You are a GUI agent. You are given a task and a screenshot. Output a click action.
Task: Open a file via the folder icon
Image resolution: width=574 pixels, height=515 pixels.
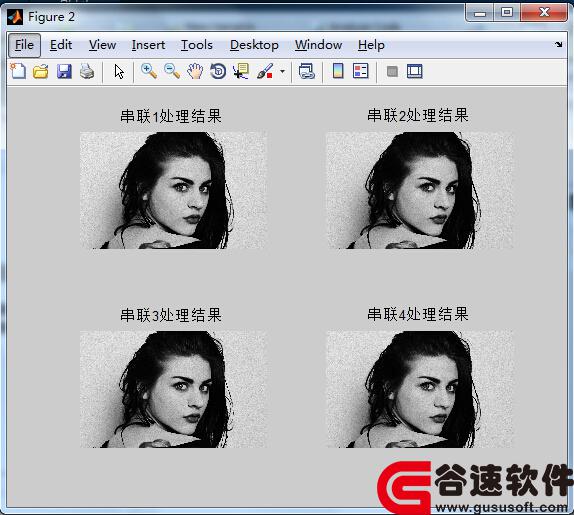[x=41, y=71]
